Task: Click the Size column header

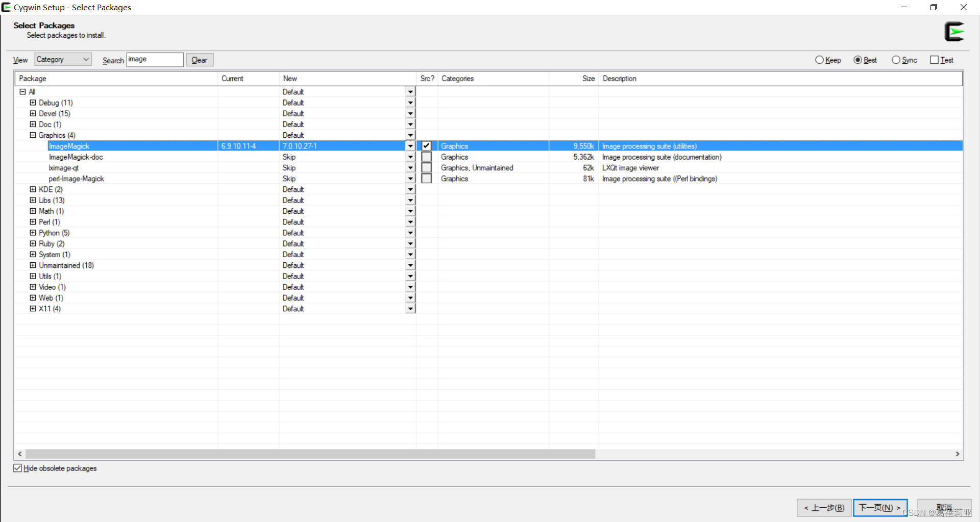Action: [574, 79]
